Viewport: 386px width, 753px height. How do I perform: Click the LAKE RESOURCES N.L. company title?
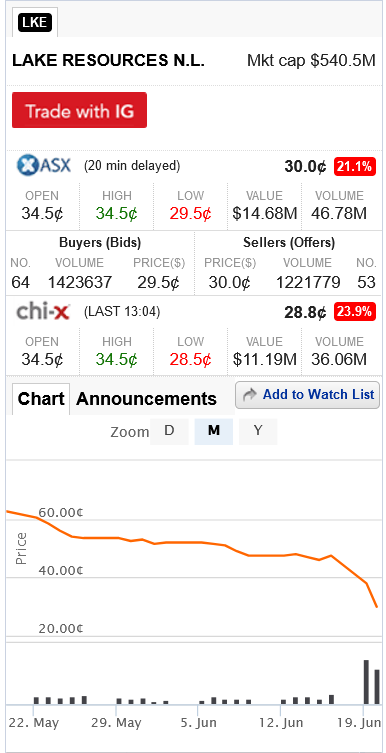[x=109, y=61]
